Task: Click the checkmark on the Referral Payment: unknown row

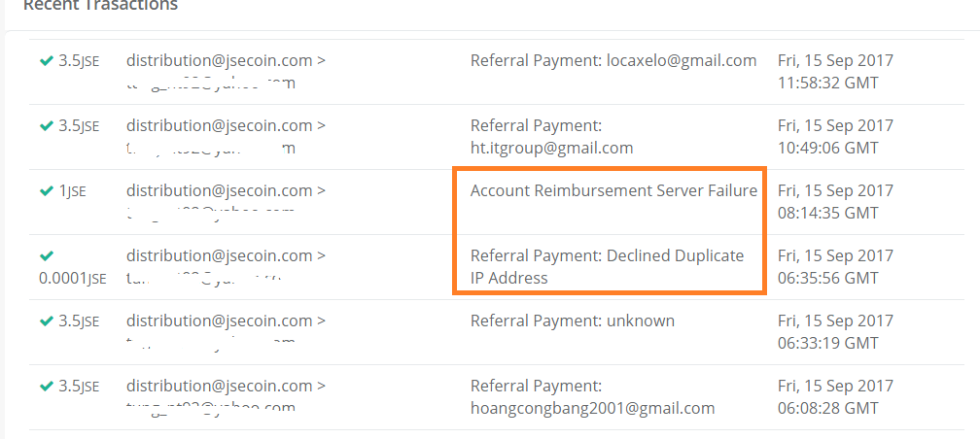Action: (47, 321)
